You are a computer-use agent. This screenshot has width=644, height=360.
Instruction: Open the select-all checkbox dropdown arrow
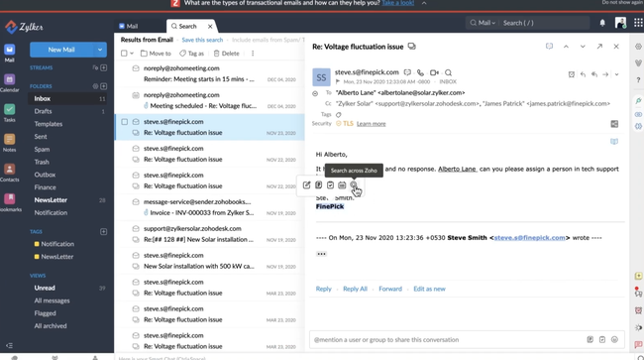coord(132,54)
